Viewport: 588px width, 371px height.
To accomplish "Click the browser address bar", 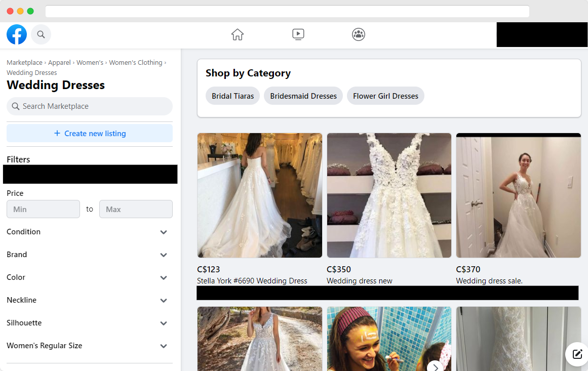I will [x=287, y=11].
